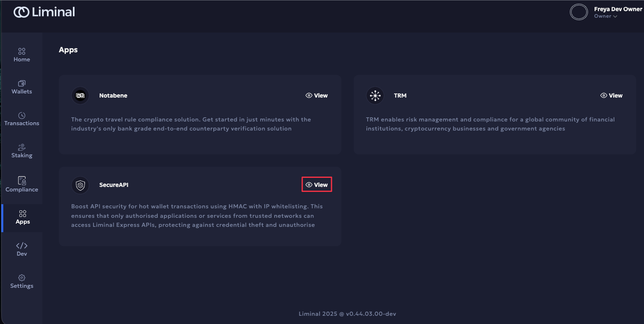Click the Liminal 2025 version footer
The width and height of the screenshot is (644, 324).
tap(348, 314)
